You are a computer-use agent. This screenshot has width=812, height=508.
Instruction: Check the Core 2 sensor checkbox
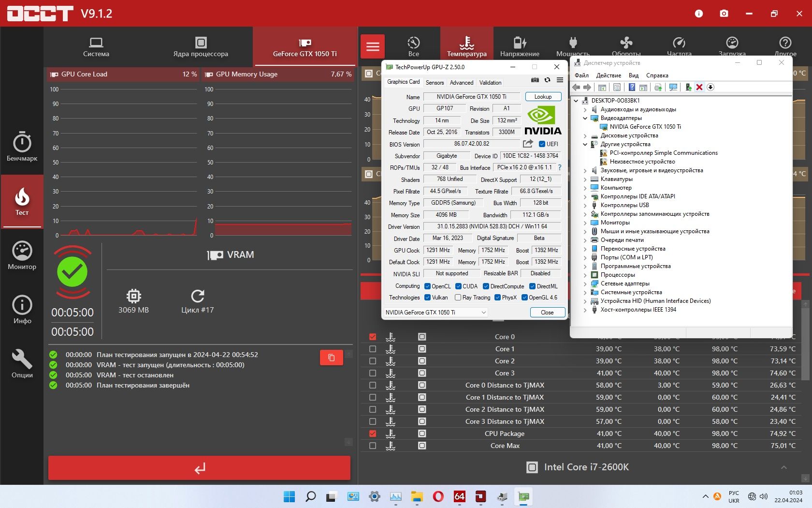tap(373, 361)
